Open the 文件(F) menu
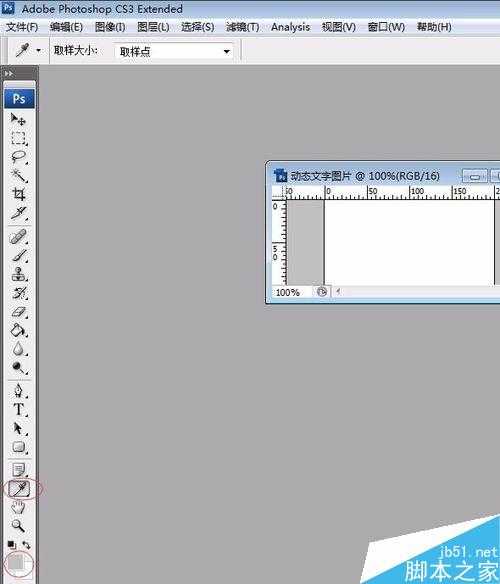Viewport: 500px width, 584px height. pyautogui.click(x=22, y=27)
